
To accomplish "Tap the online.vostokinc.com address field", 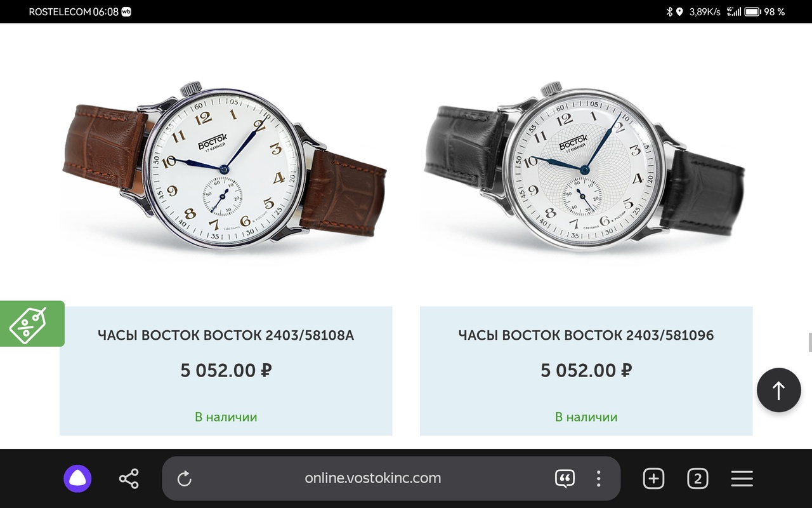I will (x=372, y=478).
